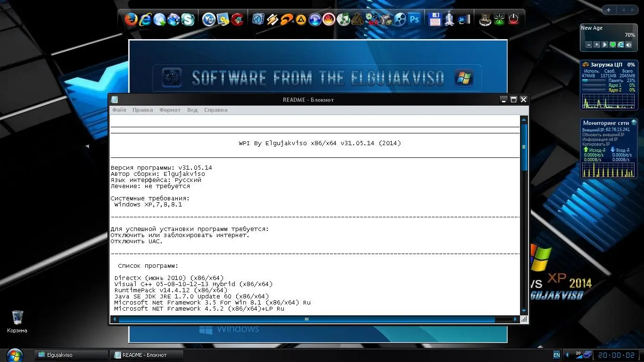Click the Internet Explorer icon in New Age gadget
The width and height of the screenshot is (644, 362).
tap(621, 45)
